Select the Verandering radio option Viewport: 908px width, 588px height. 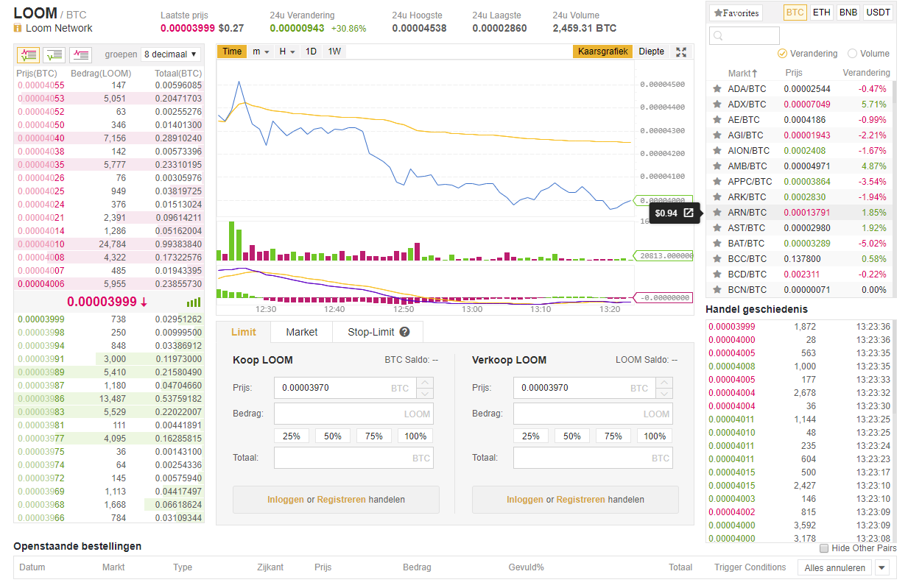[782, 54]
